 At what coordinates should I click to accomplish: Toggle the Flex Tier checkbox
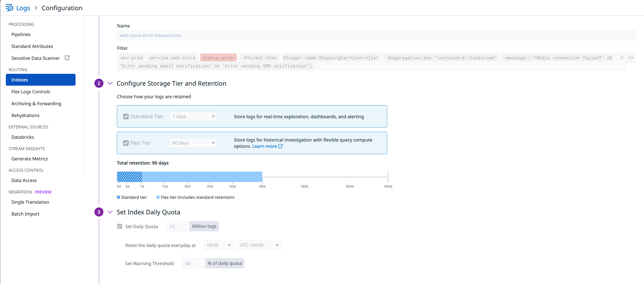pos(126,143)
